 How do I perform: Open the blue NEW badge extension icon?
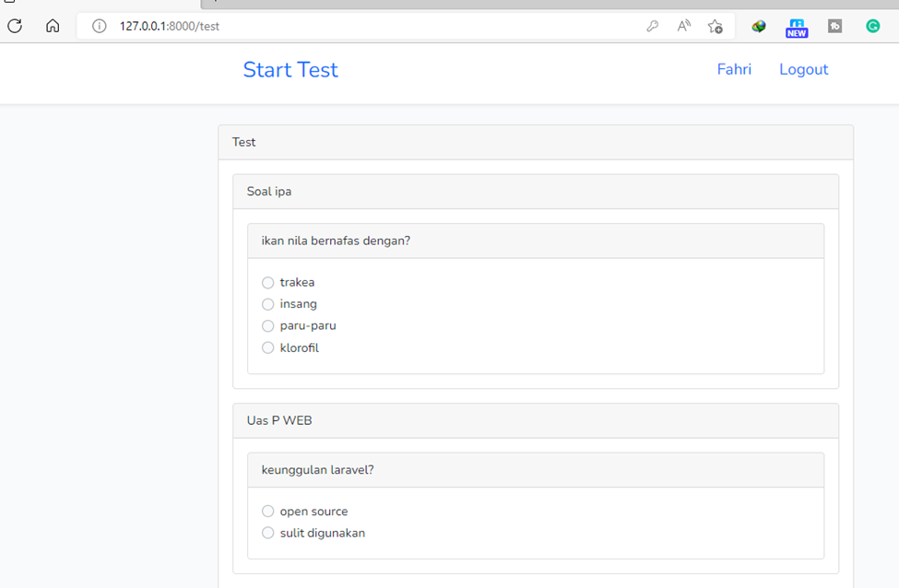click(796, 26)
